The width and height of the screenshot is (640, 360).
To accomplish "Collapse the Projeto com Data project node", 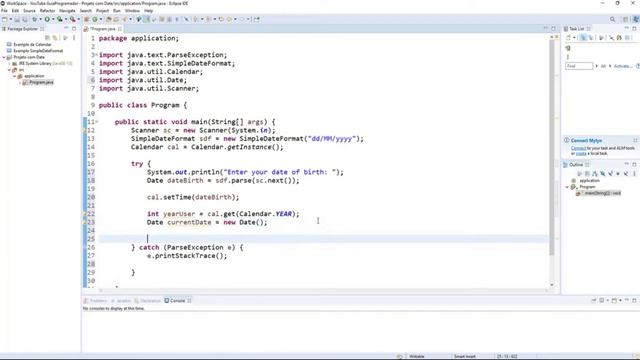I will click(x=4, y=57).
